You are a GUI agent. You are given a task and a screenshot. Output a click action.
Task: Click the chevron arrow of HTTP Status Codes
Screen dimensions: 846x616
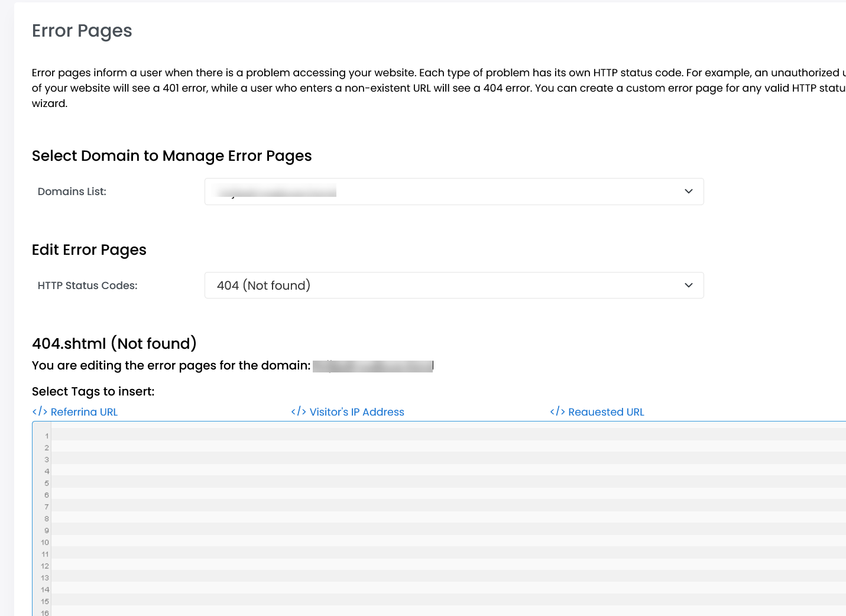tap(688, 286)
